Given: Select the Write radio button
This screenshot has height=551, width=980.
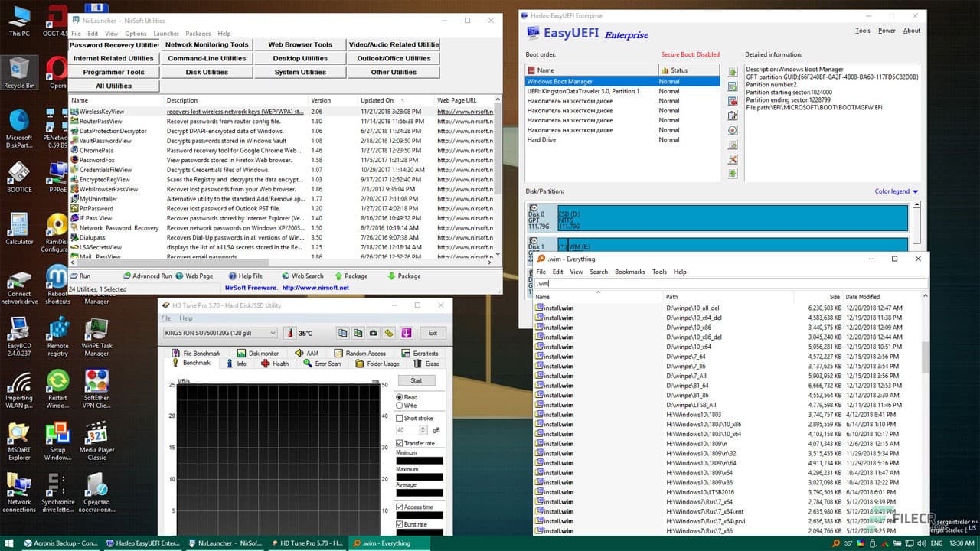Looking at the screenshot, I should point(400,406).
